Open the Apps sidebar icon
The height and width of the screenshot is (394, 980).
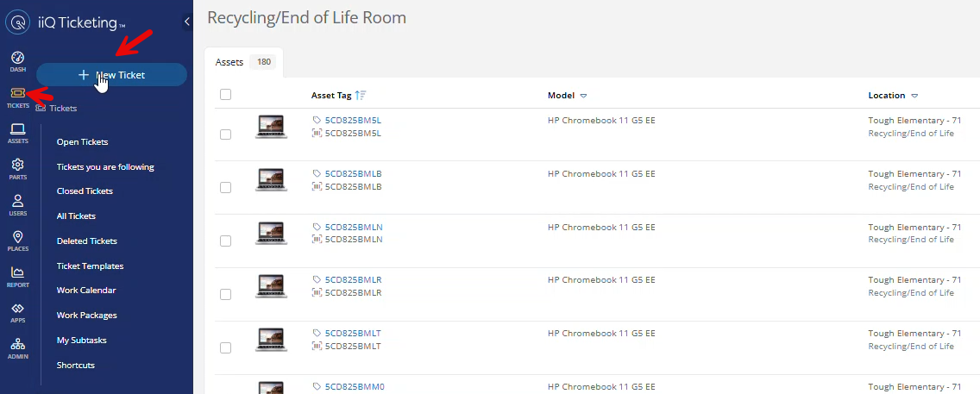(17, 312)
